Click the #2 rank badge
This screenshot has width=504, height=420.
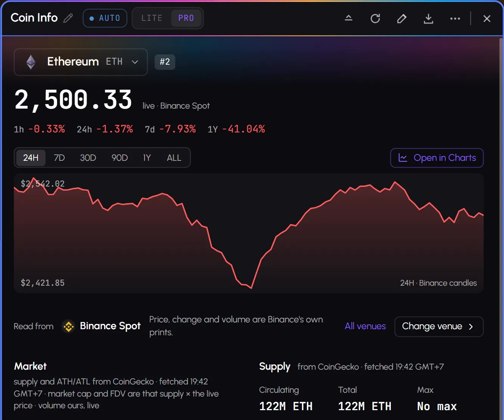(165, 62)
